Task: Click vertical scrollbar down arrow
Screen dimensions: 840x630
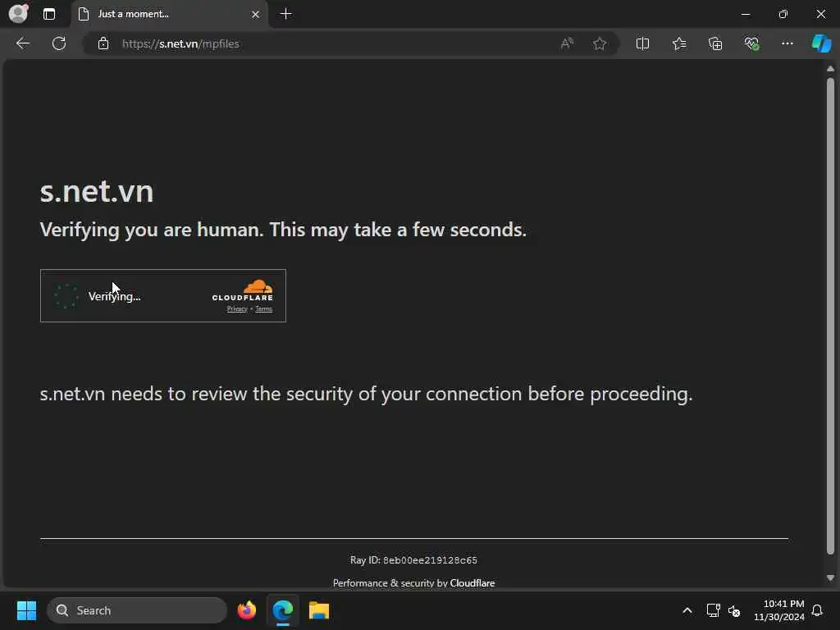Action: pyautogui.click(x=830, y=578)
